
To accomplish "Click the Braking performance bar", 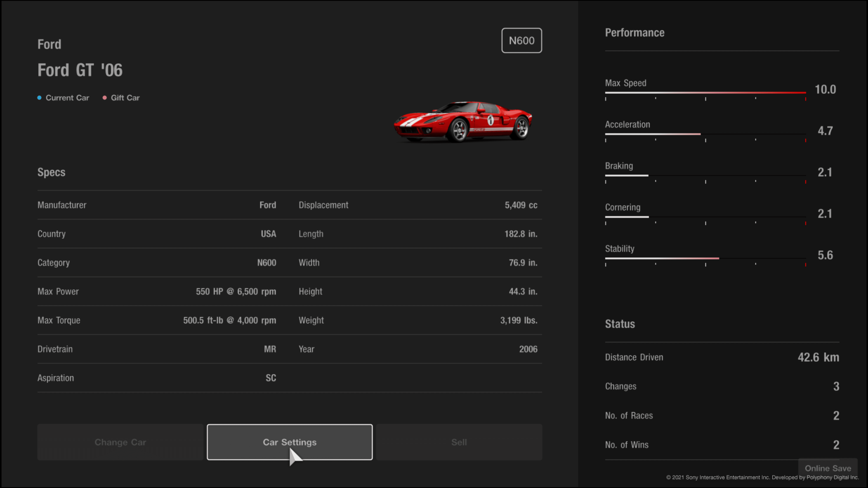I will (x=705, y=176).
